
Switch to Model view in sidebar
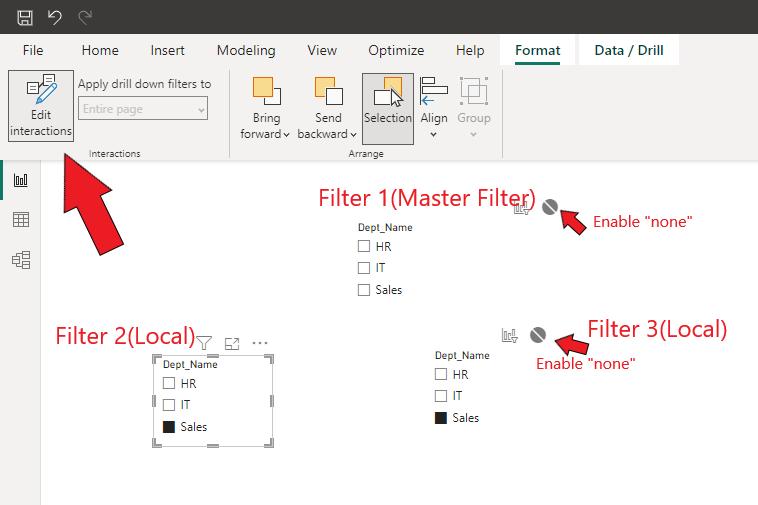21,260
